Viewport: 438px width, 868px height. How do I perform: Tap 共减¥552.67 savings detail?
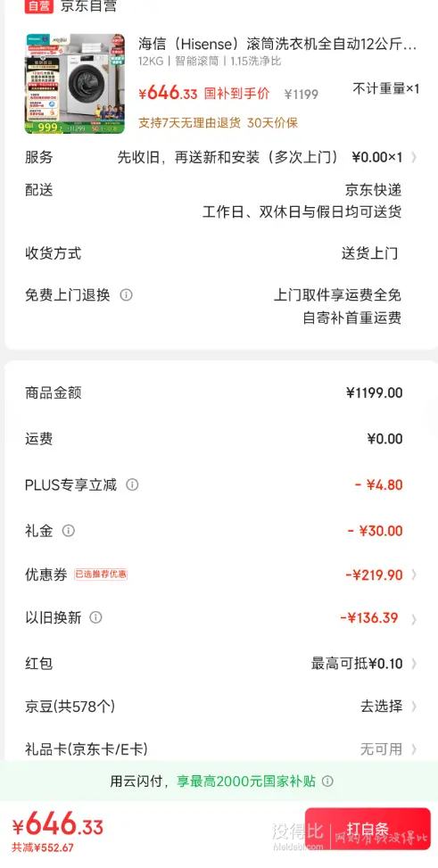(43, 847)
